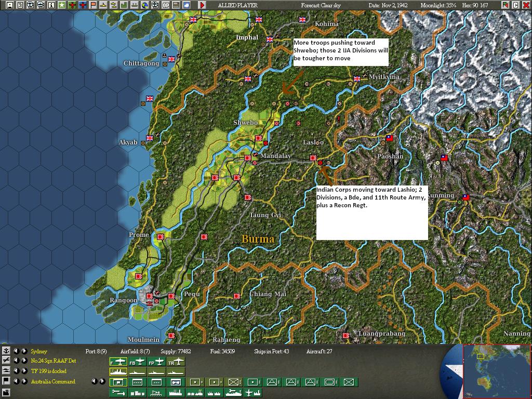Click the Japanese flag at Prome
The image size is (532, 399).
pos(161,236)
